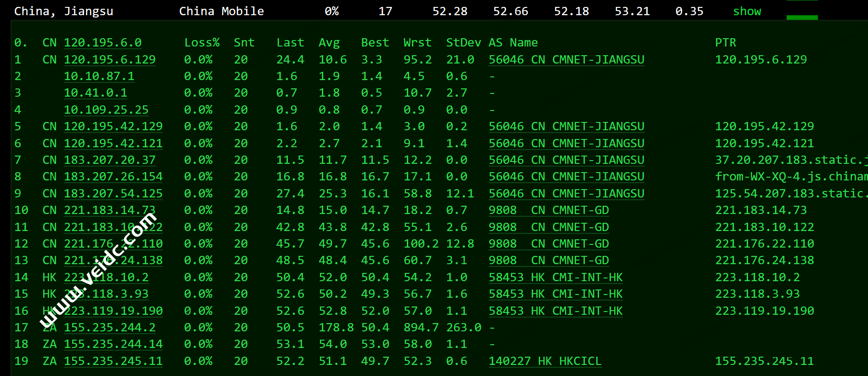Select the StDev value 21.0 on hop 1
This screenshot has height=376, width=868.
pos(460,60)
